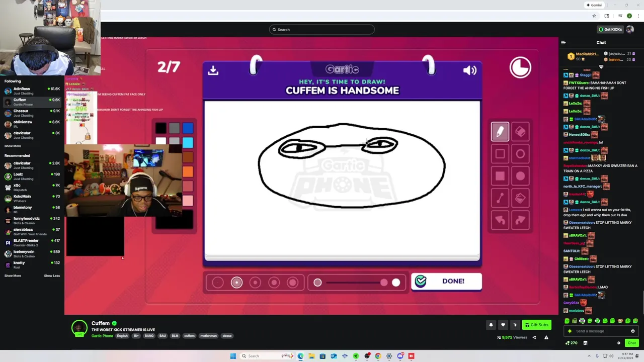
Task: Expand Recommended list with Show More
Action: point(13,276)
